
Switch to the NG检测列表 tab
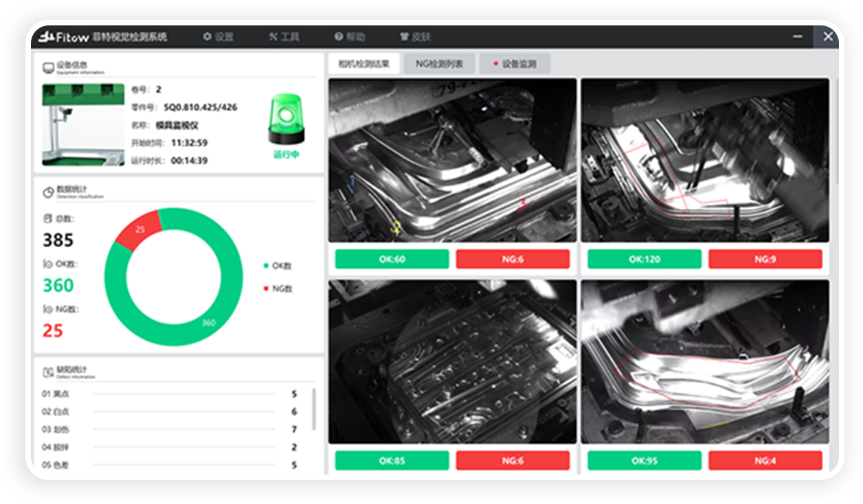pos(439,65)
